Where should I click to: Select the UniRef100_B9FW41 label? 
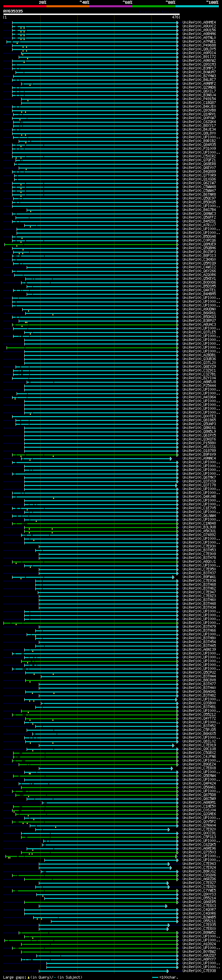pos(199,577)
